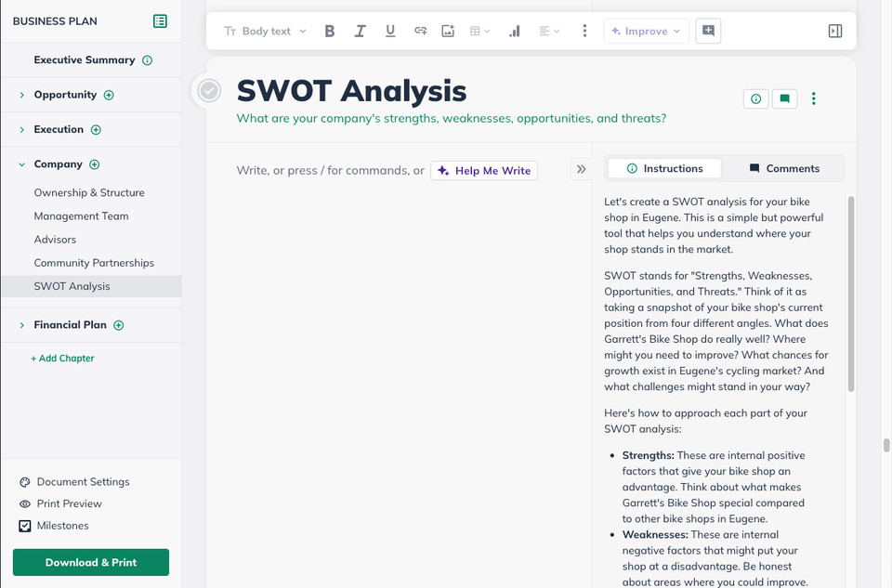Select SWOT Analysis in the sidebar
The image size is (892, 588).
click(x=91, y=286)
